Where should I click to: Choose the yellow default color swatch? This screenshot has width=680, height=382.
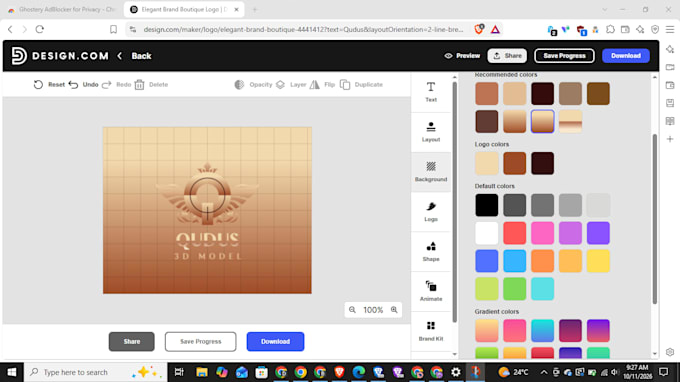598,261
